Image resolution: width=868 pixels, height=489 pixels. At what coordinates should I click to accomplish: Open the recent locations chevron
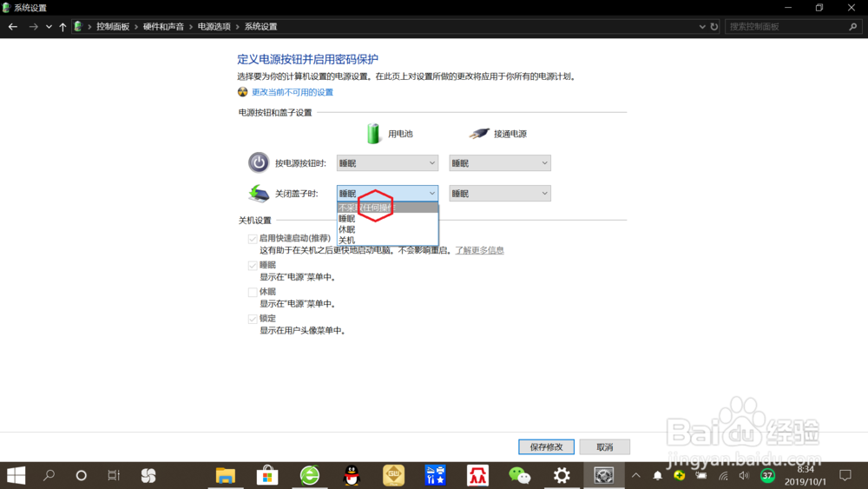tap(49, 27)
